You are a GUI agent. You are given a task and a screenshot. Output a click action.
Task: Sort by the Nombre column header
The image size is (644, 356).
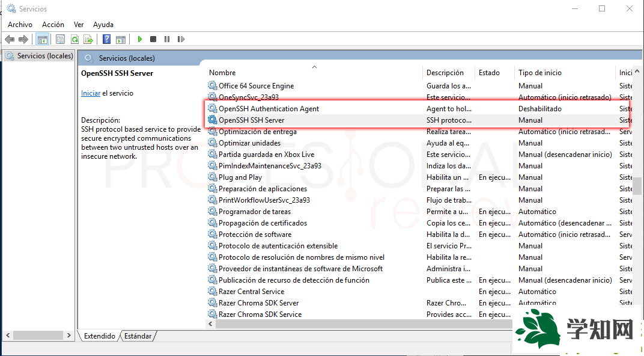coord(222,73)
